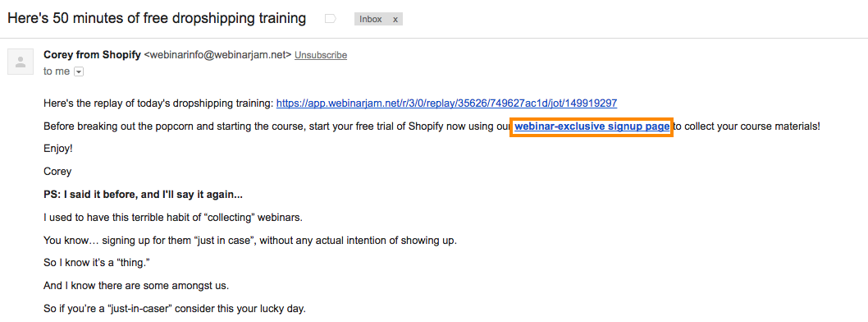The height and width of the screenshot is (322, 868).
Task: Click the importance marker icon beside the subject
Action: [331, 19]
